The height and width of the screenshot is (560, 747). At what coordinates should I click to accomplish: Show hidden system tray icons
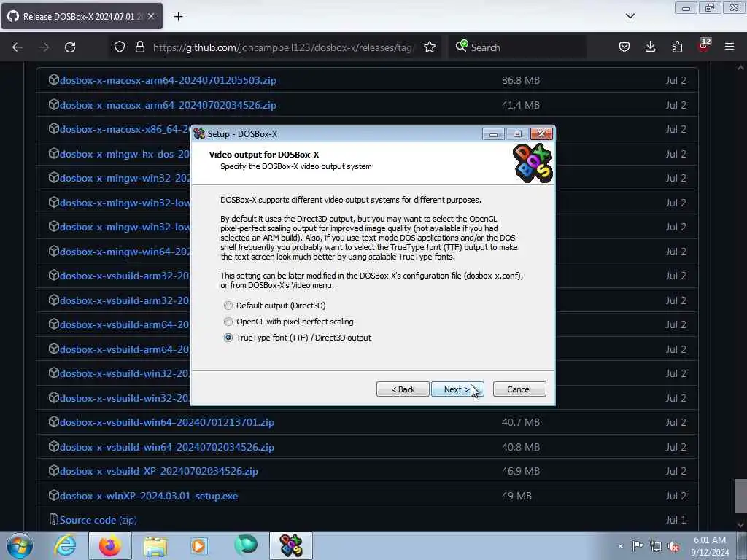pyautogui.click(x=620, y=547)
